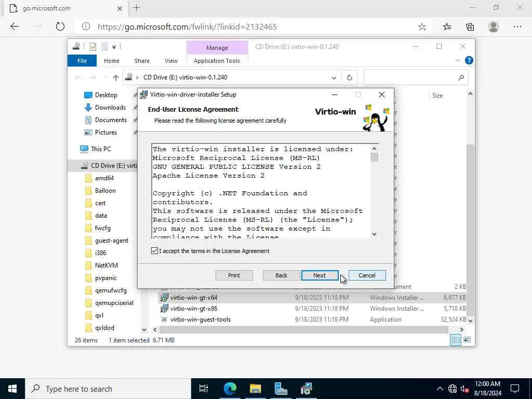Click the Properties quick access icon
The width and height of the screenshot is (532, 399).
[92, 47]
